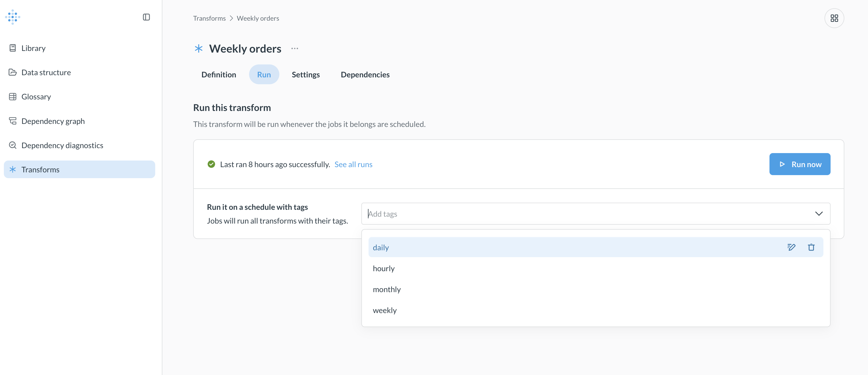The image size is (868, 375).
Task: Click the Run now button
Action: 799,164
